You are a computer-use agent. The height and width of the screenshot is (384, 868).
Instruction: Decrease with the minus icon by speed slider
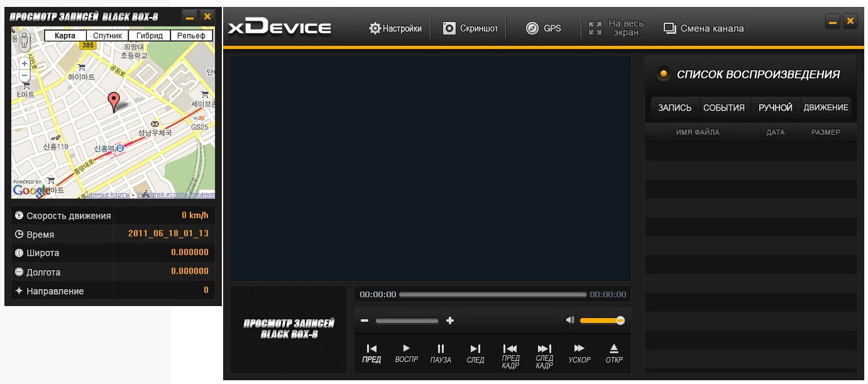365,321
